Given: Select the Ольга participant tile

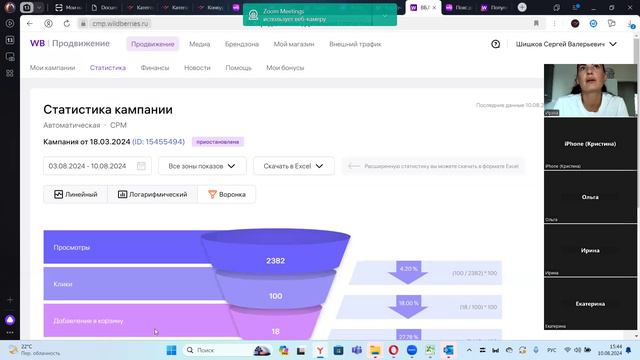Looking at the screenshot, I should [590, 197].
